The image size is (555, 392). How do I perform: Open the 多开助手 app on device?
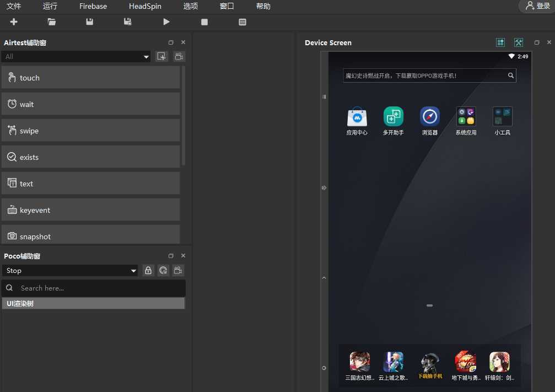394,121
